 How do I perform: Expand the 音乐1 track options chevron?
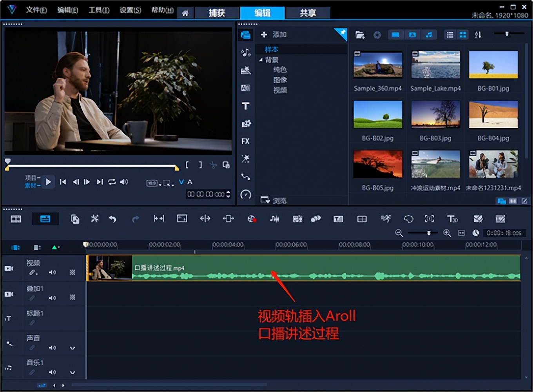tap(73, 372)
